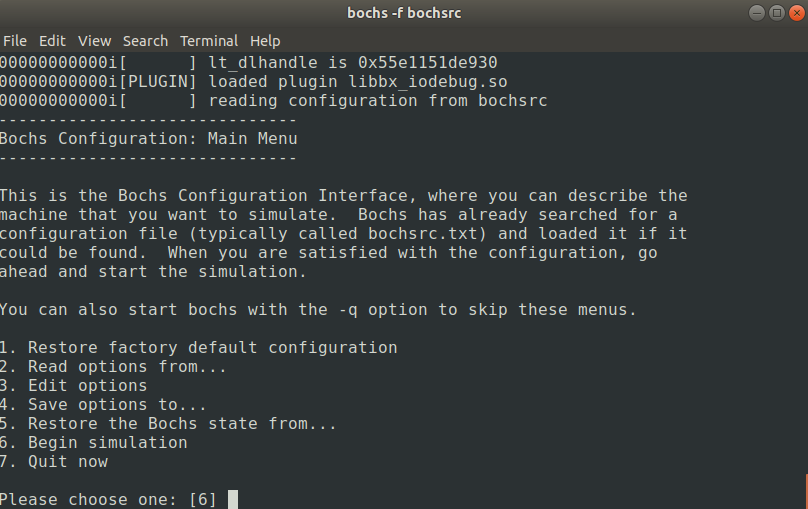Click the '3. Edit options' line
Image resolution: width=808 pixels, height=509 pixels.
74,385
